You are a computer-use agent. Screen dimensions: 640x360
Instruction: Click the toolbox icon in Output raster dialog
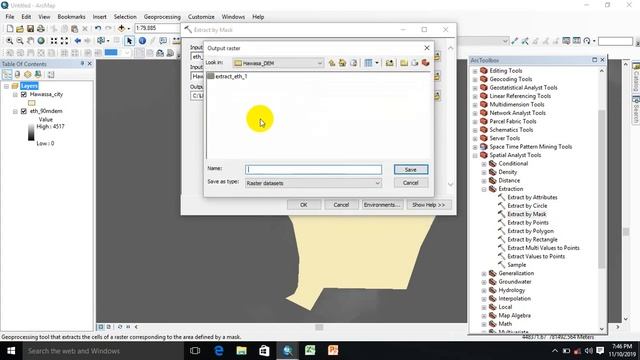pyautogui.click(x=425, y=63)
